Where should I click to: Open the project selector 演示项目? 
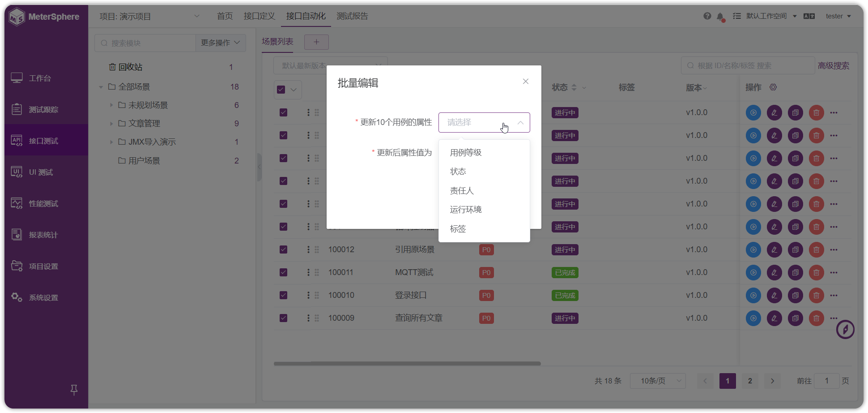(x=149, y=17)
